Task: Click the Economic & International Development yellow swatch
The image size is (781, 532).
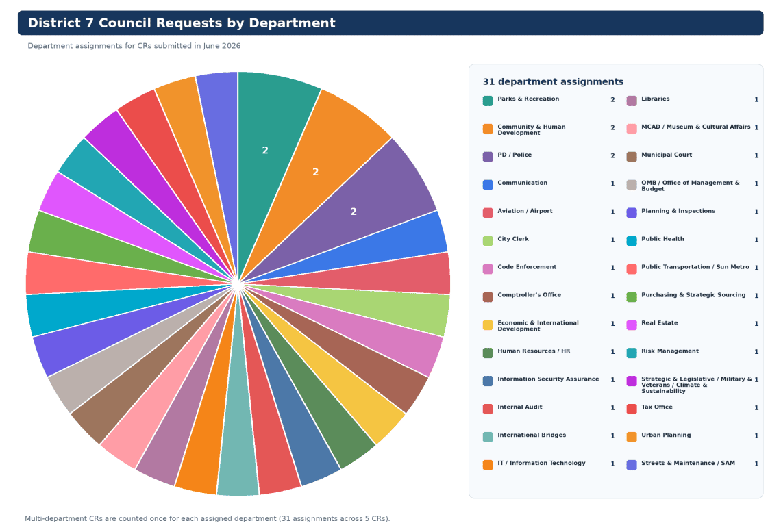Action: (488, 325)
